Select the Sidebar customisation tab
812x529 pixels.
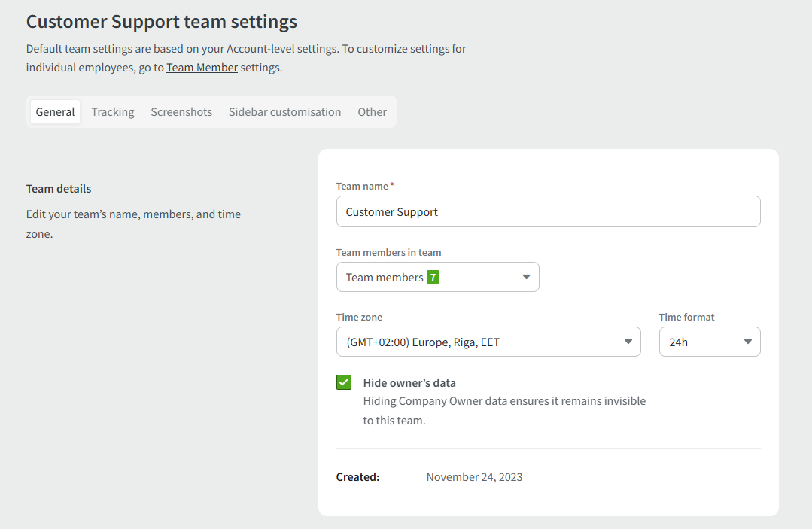[284, 112]
